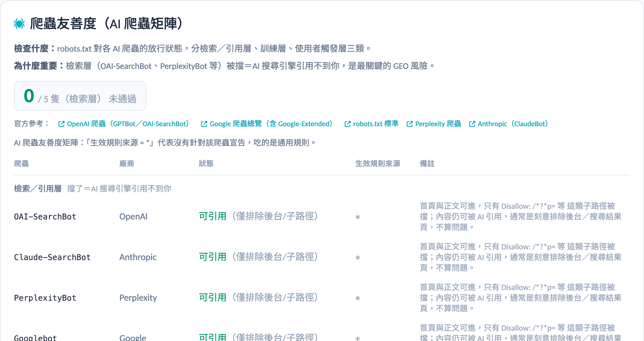Click external-link icon before Google 爬蟲總覽
Viewport: 644px width, 341px height.
(x=204, y=124)
